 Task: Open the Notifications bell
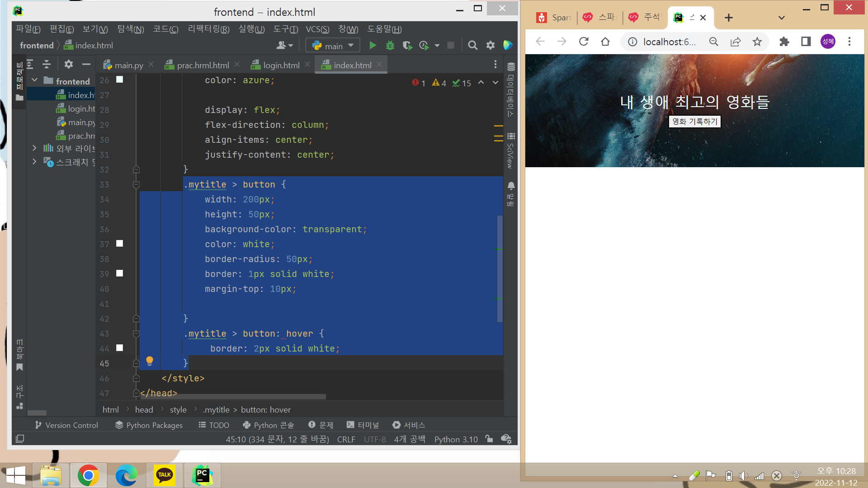(511, 194)
